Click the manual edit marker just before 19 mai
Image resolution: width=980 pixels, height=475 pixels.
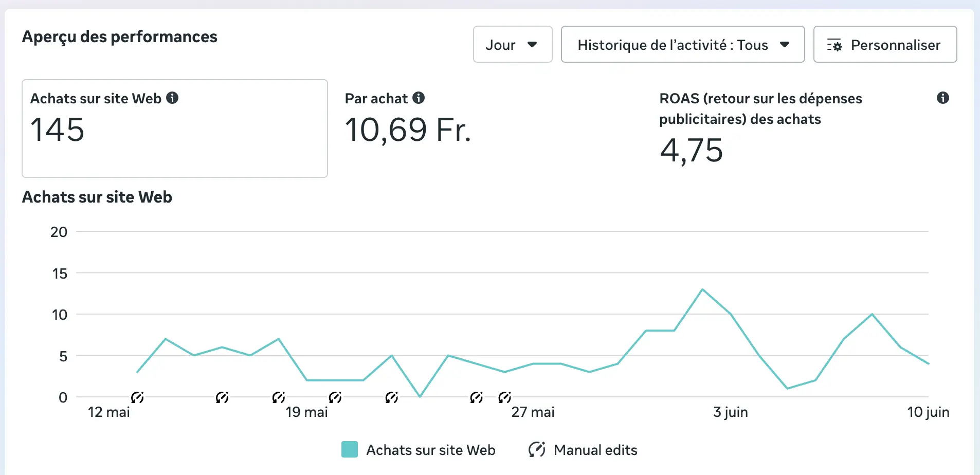pos(279,397)
